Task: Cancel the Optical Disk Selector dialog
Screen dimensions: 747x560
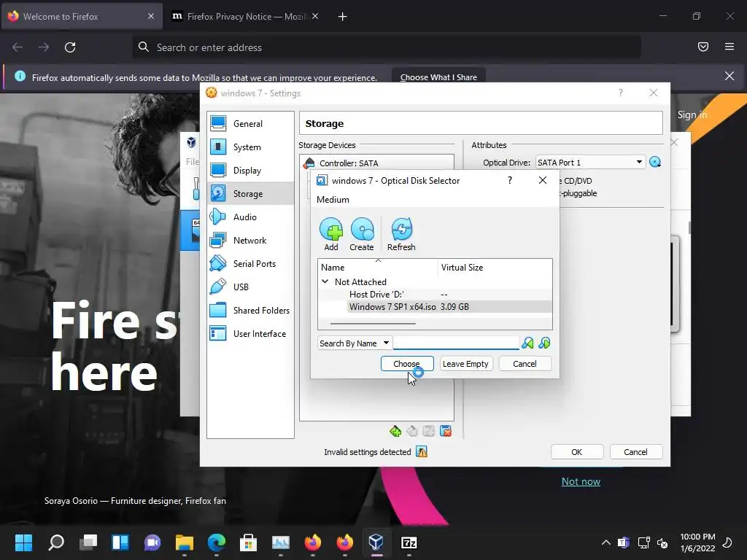Action: point(525,364)
